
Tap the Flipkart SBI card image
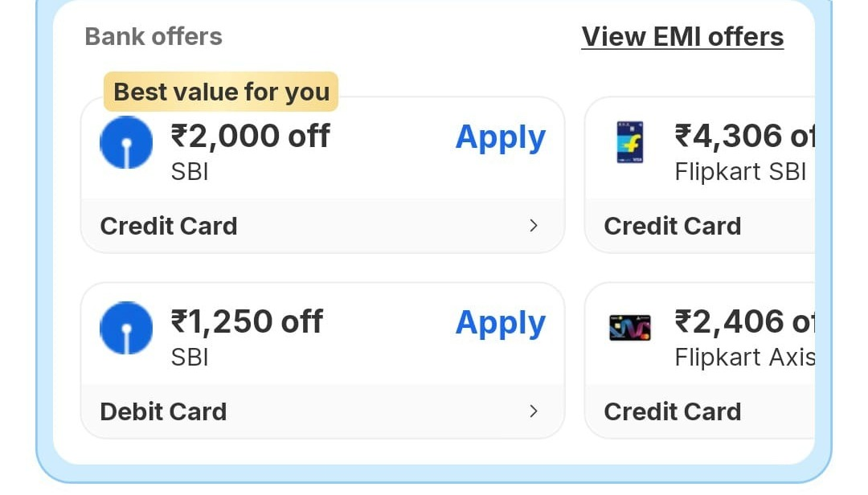(x=629, y=142)
